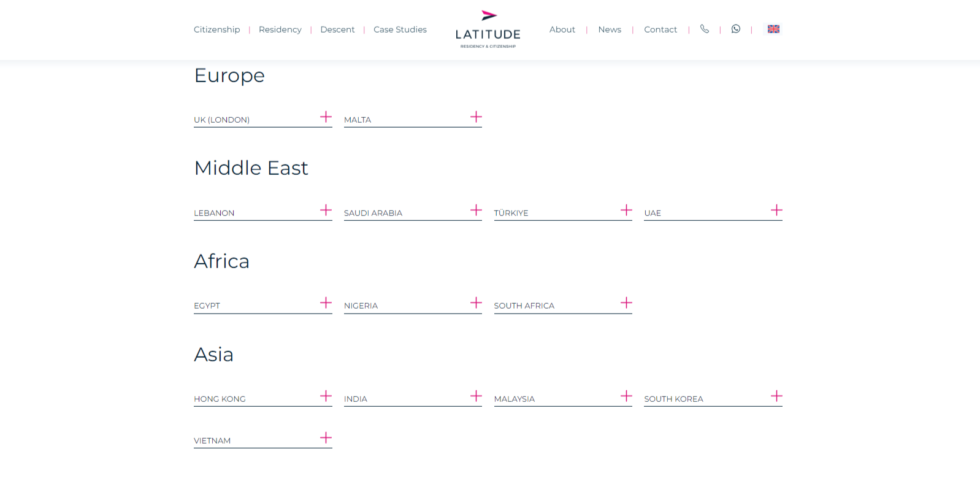Image resolution: width=980 pixels, height=481 pixels.
Task: Click the Asia section heading
Action: click(213, 355)
